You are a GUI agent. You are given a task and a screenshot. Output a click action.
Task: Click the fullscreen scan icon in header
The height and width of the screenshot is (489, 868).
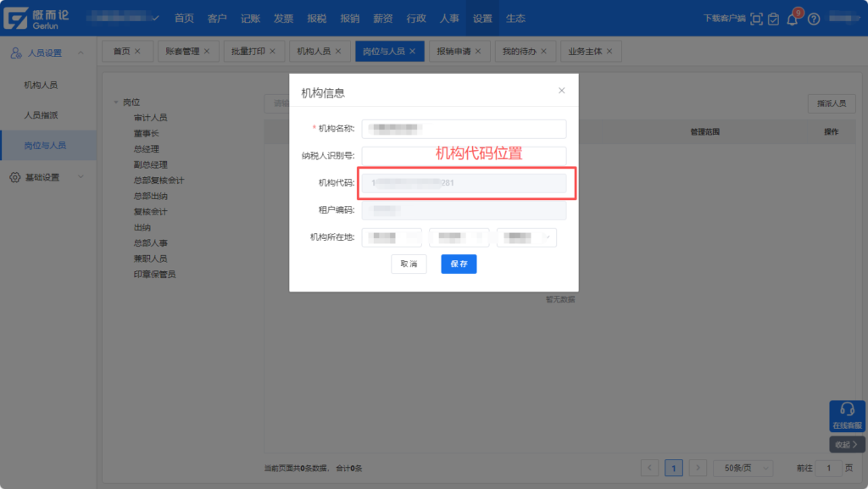(757, 19)
